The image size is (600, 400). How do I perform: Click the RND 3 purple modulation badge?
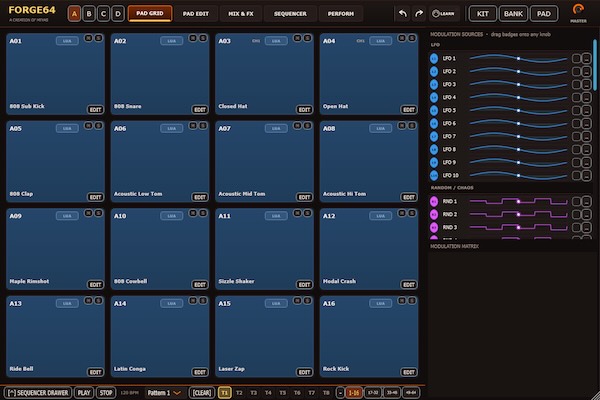click(434, 227)
